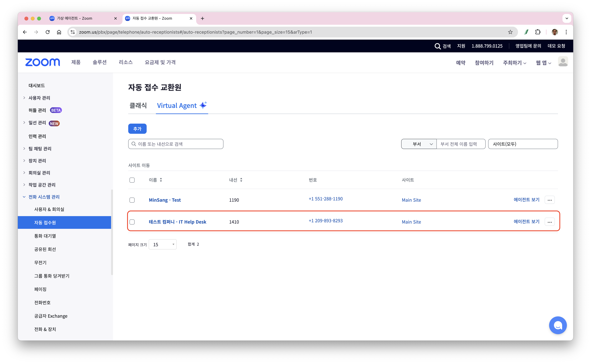This screenshot has width=591, height=364.
Task: Click the Zoom logo
Action: [x=43, y=62]
